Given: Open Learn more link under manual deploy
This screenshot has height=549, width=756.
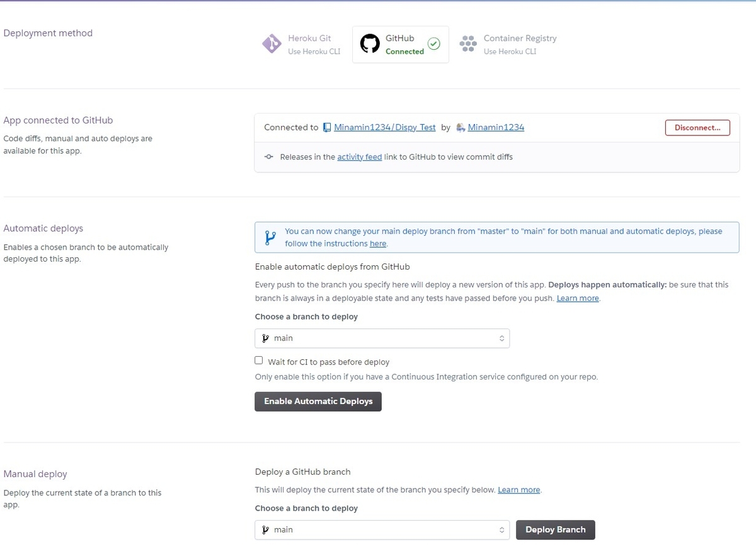Looking at the screenshot, I should pos(519,490).
